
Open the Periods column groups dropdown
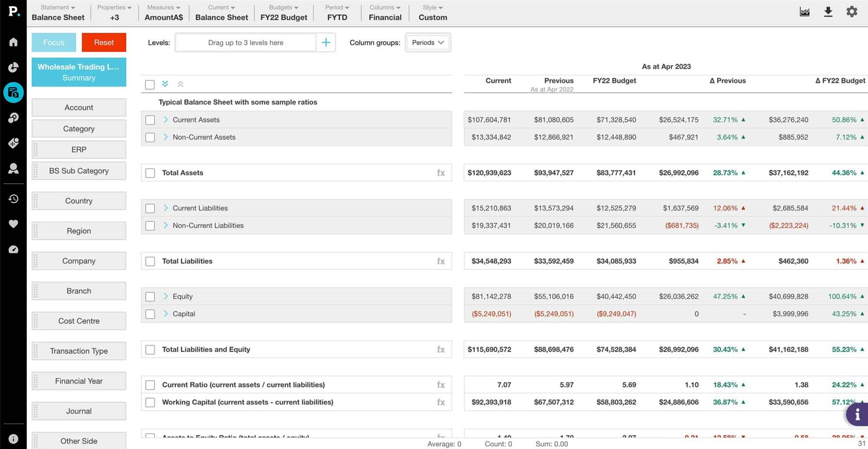coord(428,43)
